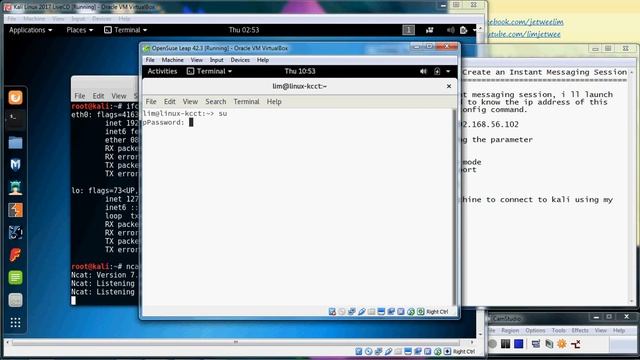Open the Search menu in lim@linux-kcct terminal
Viewport: 640px width, 360px height.
(216, 102)
